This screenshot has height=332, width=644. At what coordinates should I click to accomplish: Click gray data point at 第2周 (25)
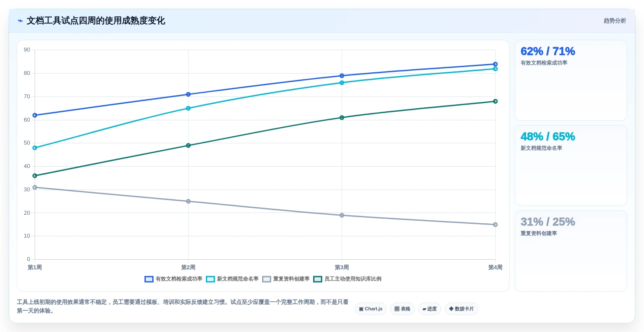[188, 201]
